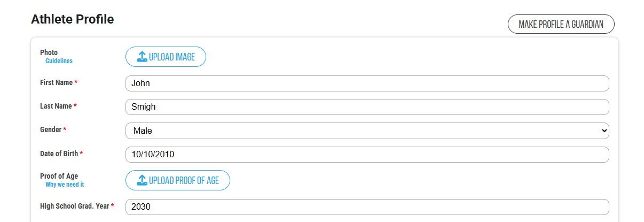The image size is (644, 222).
Task: Select the High School Grad. Year input
Action: [x=367, y=207]
